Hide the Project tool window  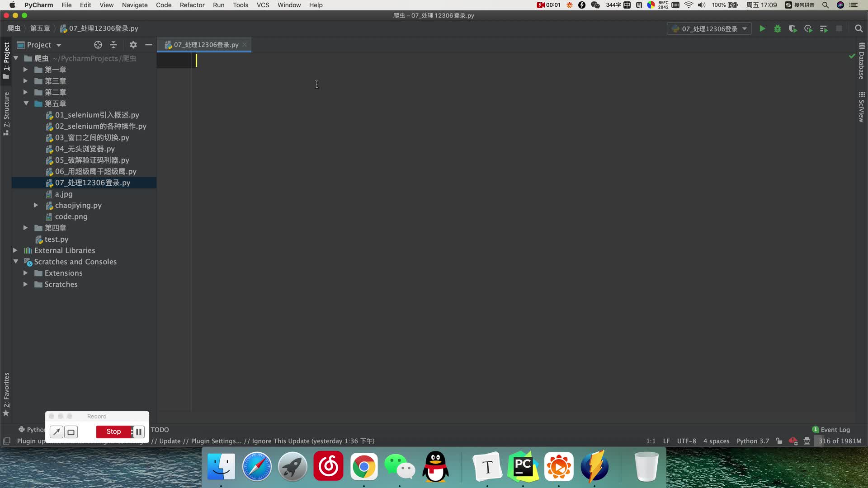(x=148, y=45)
